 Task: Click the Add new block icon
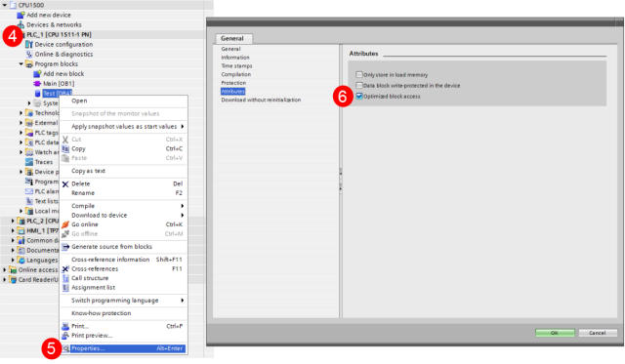37,73
